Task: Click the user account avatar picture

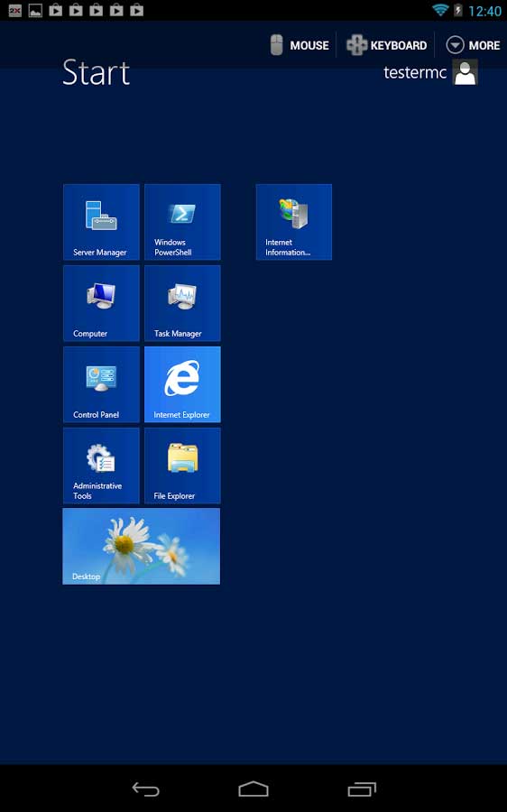Action: (x=466, y=72)
